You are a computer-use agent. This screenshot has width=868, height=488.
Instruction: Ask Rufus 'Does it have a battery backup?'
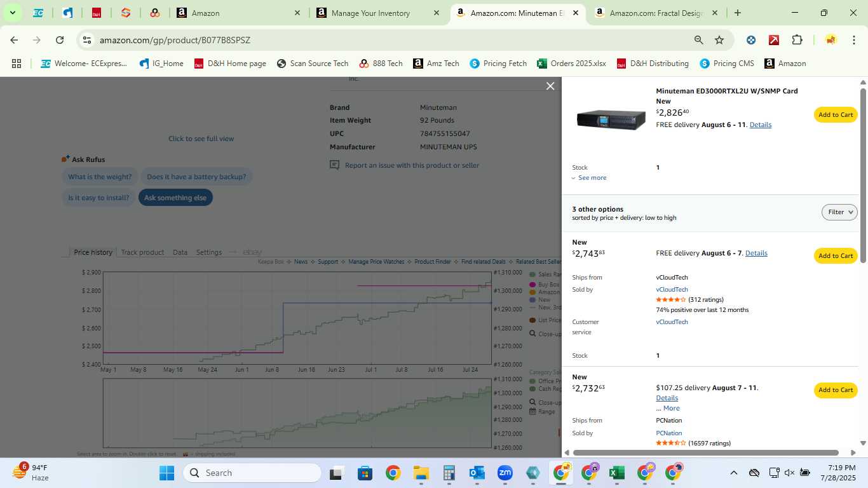click(196, 177)
